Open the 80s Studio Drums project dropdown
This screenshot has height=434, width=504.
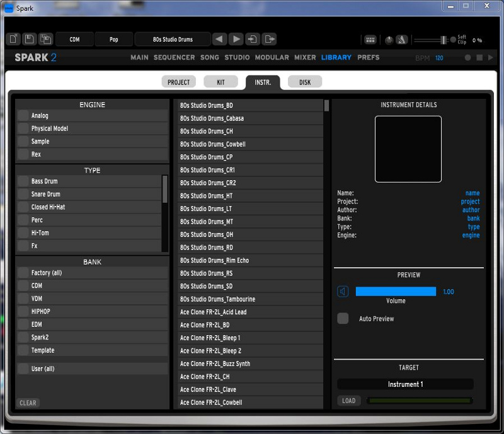(173, 39)
